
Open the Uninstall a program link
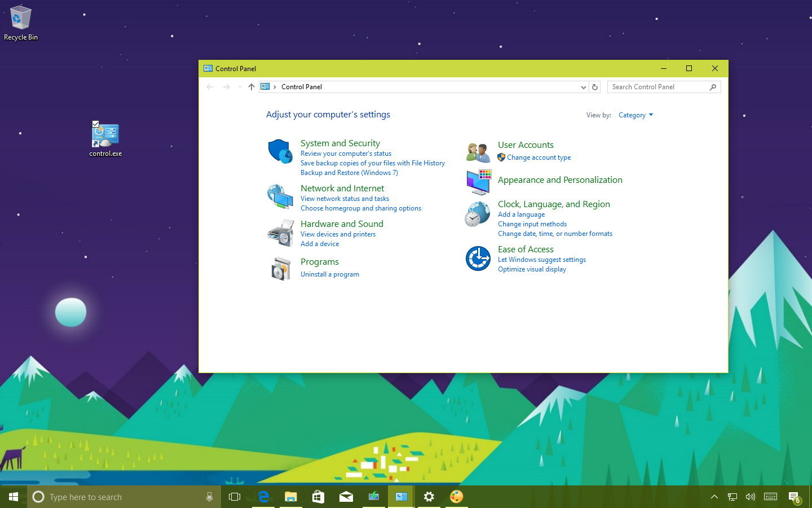(329, 274)
